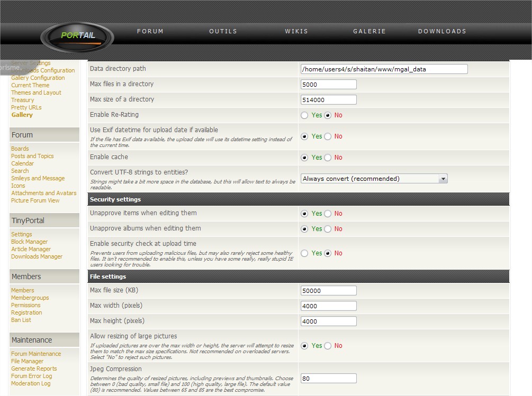Viewport: 532px width, 396px height.
Task: Choose No for Unapprove albums when editing
Action: click(328, 229)
